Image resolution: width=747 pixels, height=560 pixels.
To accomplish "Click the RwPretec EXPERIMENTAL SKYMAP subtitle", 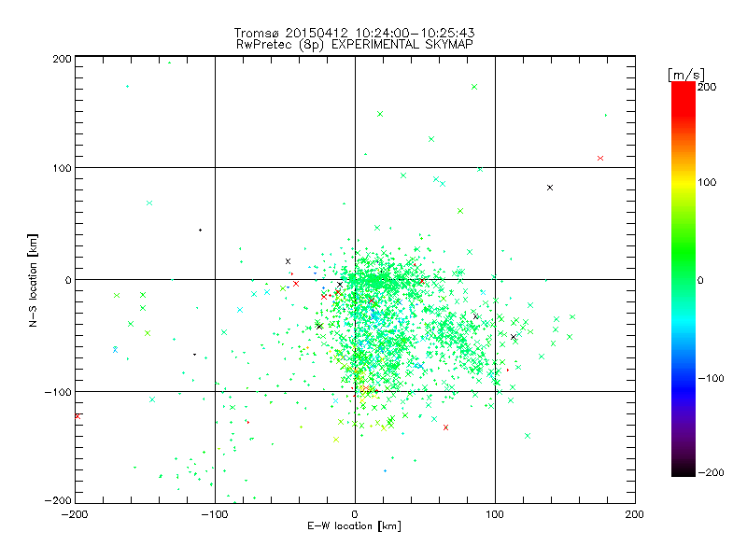I will [x=355, y=44].
